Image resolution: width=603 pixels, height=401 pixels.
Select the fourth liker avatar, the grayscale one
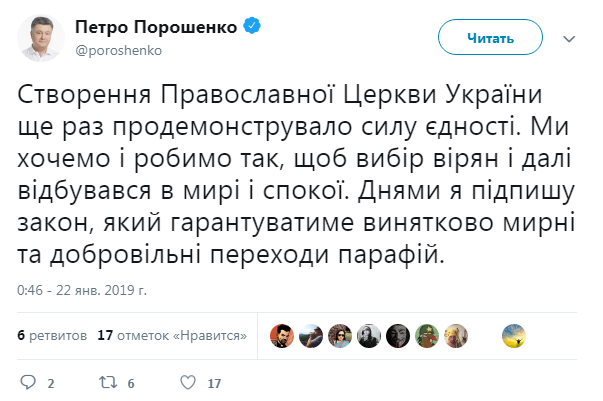(370, 335)
